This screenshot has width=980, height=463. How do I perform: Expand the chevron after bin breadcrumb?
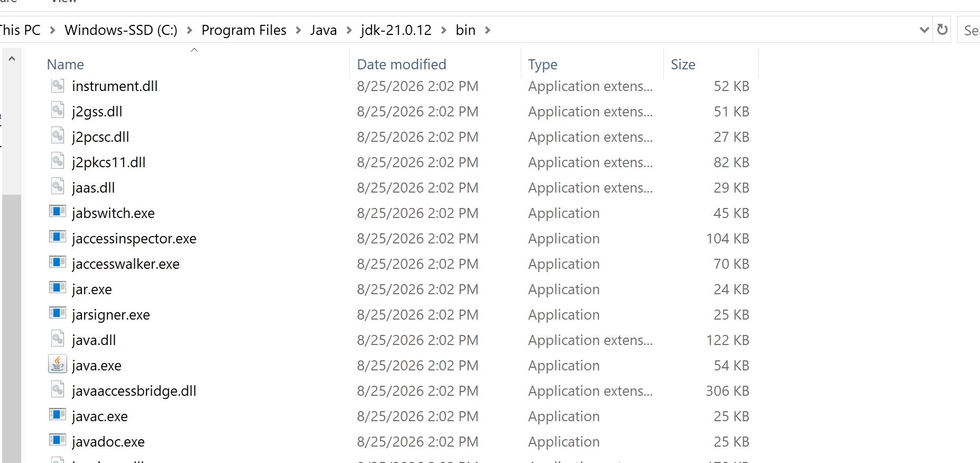pyautogui.click(x=487, y=30)
